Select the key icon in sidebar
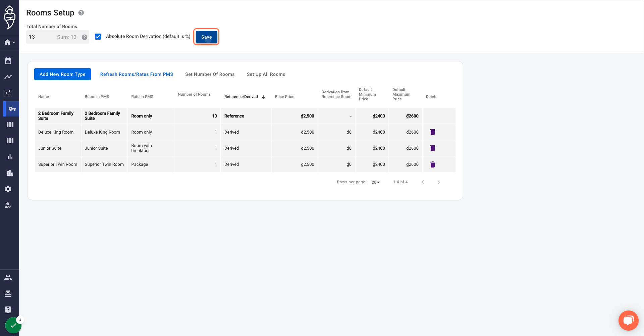Viewport: 644px width, 336px height. [x=12, y=109]
